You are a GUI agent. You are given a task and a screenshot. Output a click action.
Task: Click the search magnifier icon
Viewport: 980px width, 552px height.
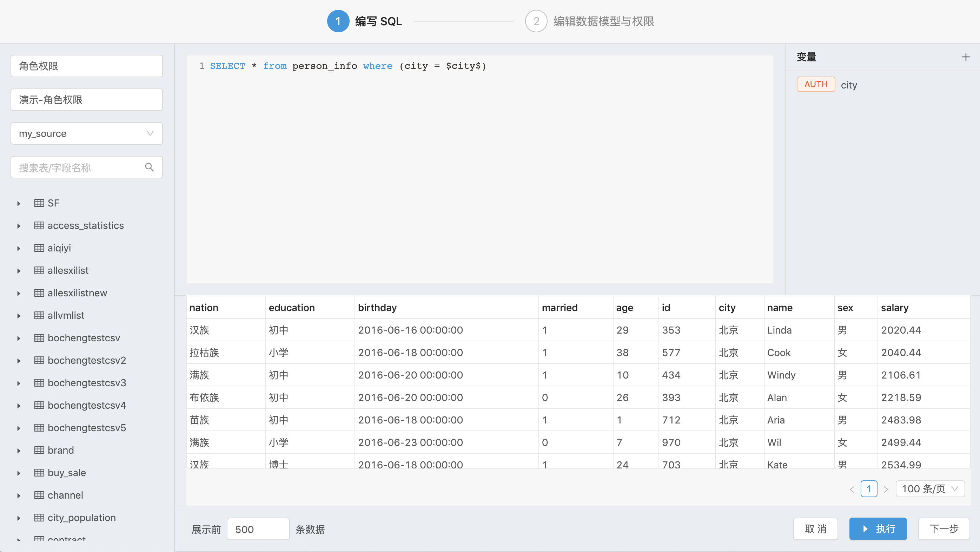point(150,167)
